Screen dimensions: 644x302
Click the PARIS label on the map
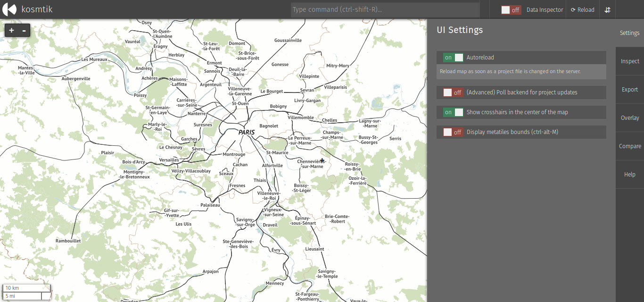point(246,133)
